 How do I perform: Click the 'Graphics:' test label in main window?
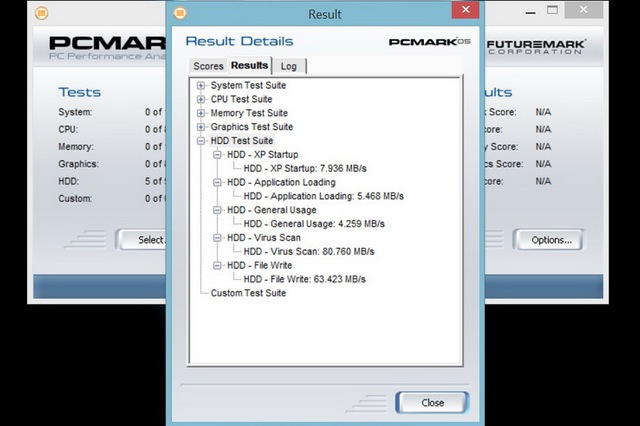click(x=78, y=164)
